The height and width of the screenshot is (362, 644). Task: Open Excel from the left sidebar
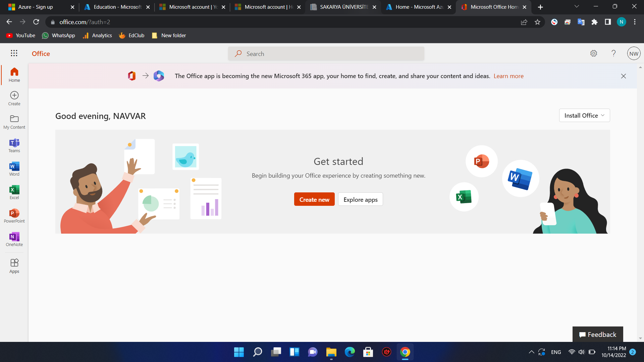(x=14, y=192)
